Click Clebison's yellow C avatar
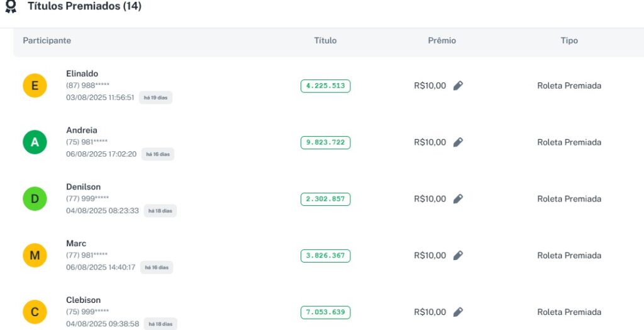 (35, 312)
